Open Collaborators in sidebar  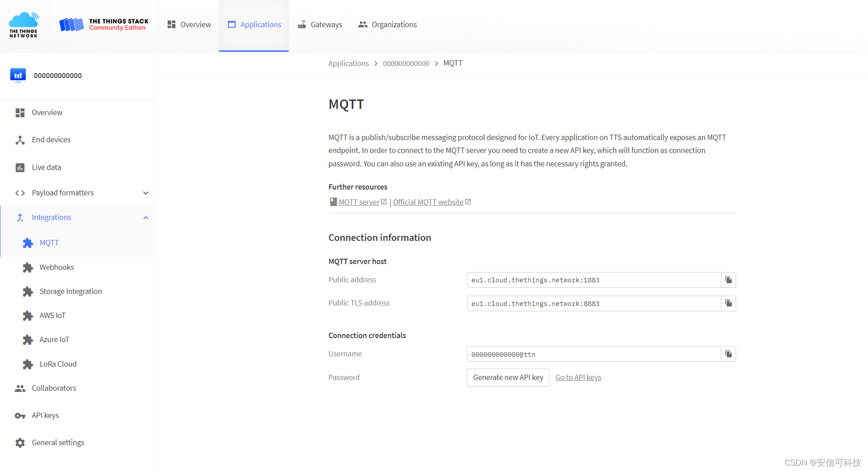(x=78, y=388)
